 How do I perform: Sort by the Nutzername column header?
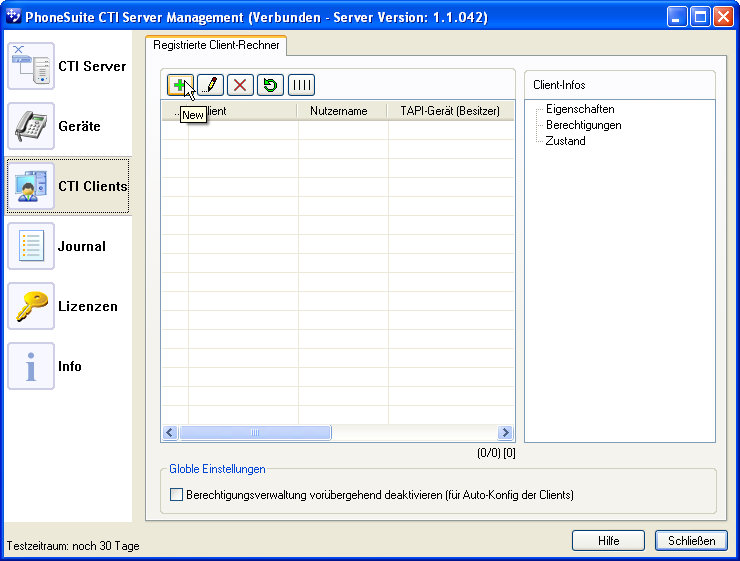(x=340, y=111)
